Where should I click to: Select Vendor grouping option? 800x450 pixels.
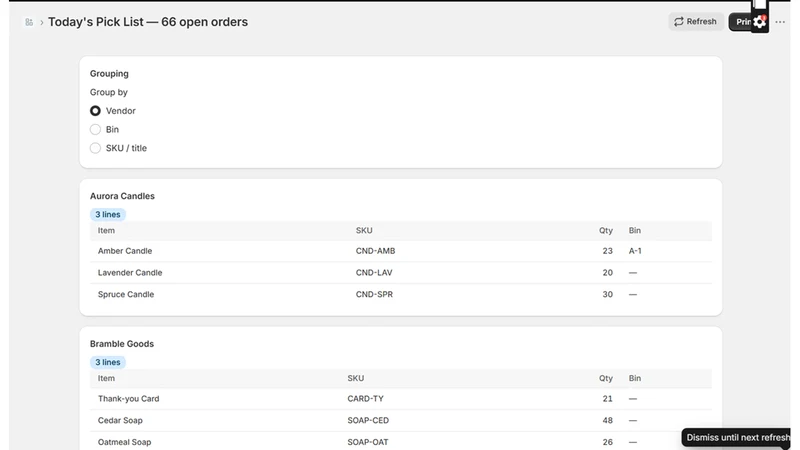tap(95, 111)
